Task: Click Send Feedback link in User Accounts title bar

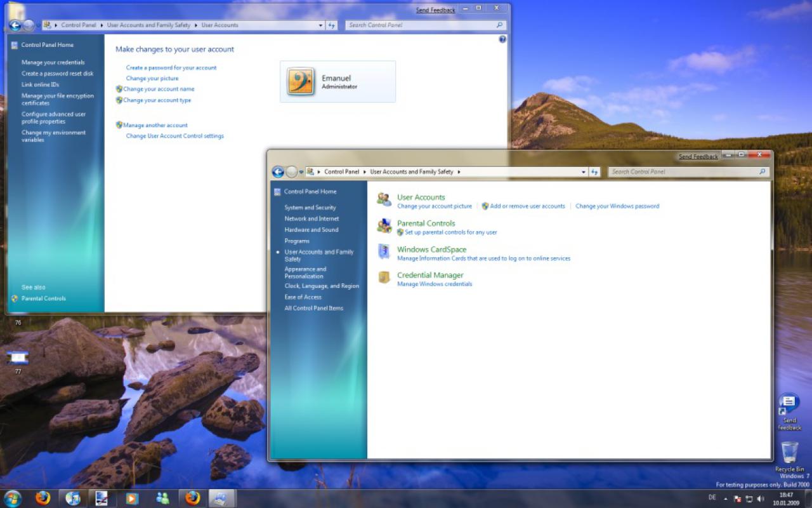Action: (x=436, y=10)
